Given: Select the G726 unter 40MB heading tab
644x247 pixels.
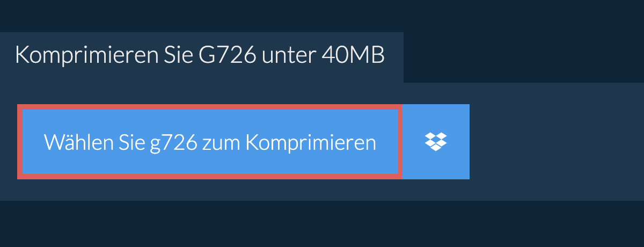Looking at the screenshot, I should 202,57.
